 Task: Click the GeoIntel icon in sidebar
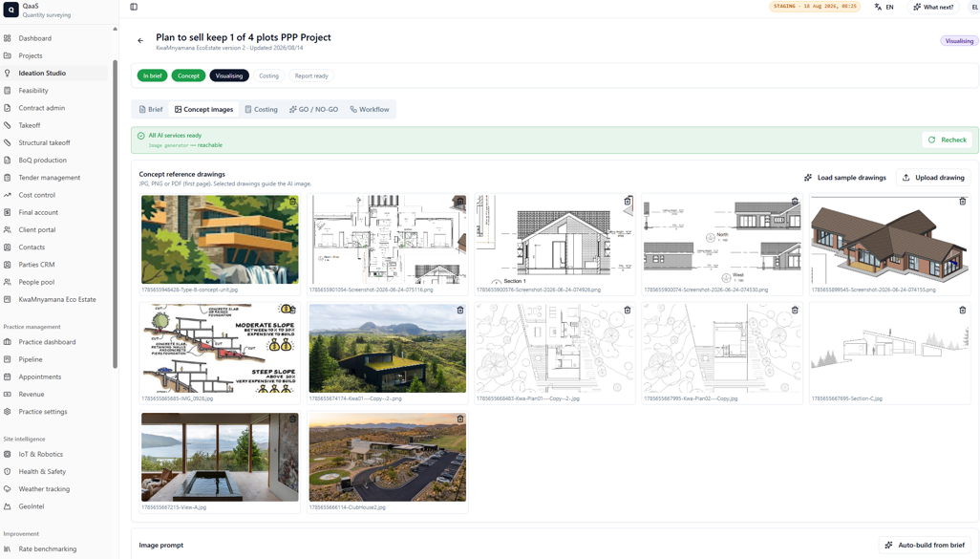pyautogui.click(x=8, y=506)
